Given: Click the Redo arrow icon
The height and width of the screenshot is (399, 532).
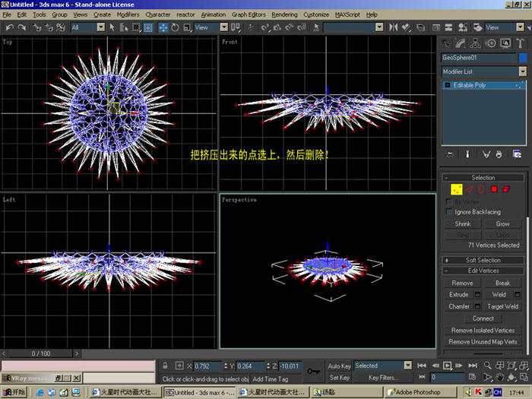Looking at the screenshot, I should click(22, 27).
